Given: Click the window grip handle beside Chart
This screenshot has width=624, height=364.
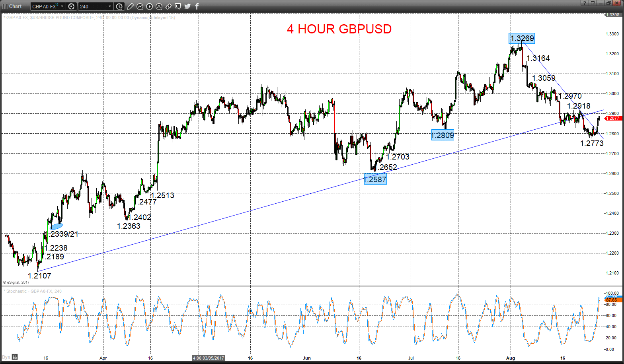Looking at the screenshot, I should pyautogui.click(x=5, y=6).
